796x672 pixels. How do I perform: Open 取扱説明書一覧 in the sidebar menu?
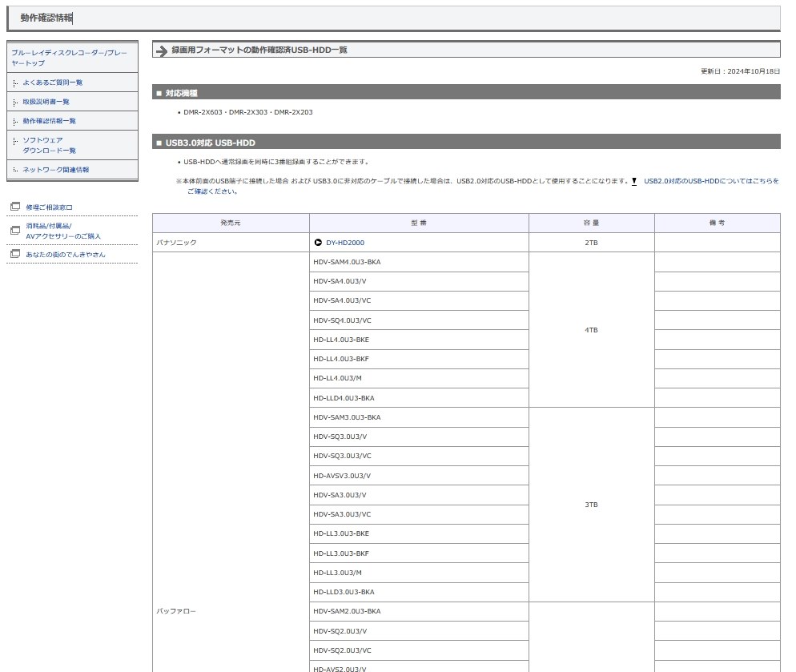coord(46,102)
